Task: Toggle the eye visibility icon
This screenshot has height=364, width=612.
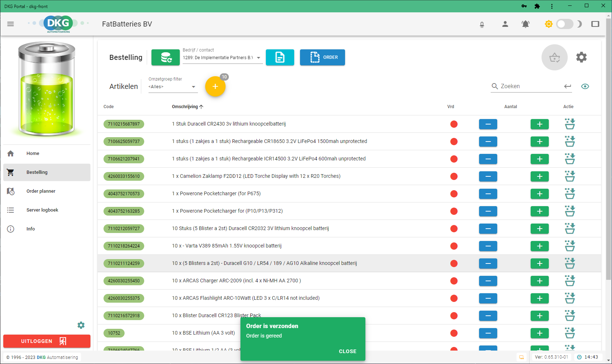Action: (585, 86)
